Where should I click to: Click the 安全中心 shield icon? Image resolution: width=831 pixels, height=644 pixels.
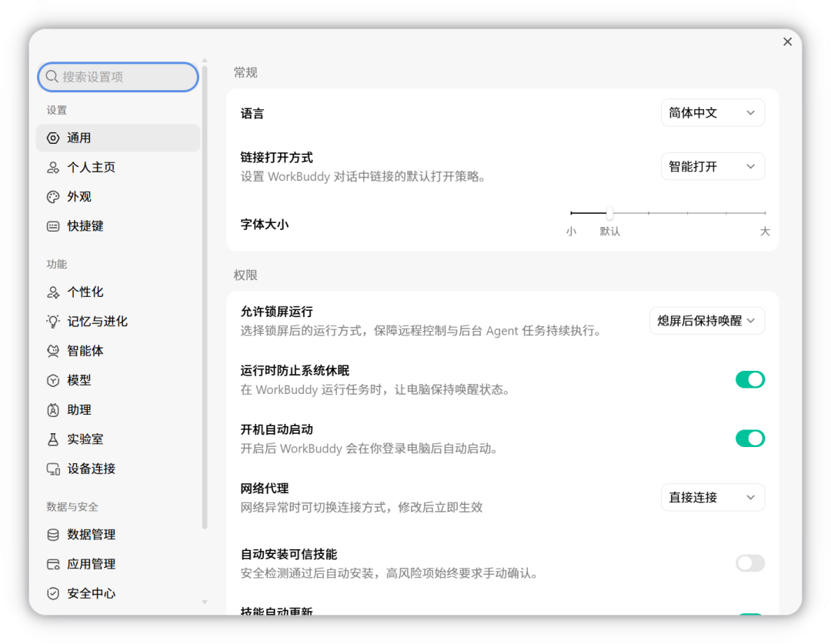click(53, 594)
